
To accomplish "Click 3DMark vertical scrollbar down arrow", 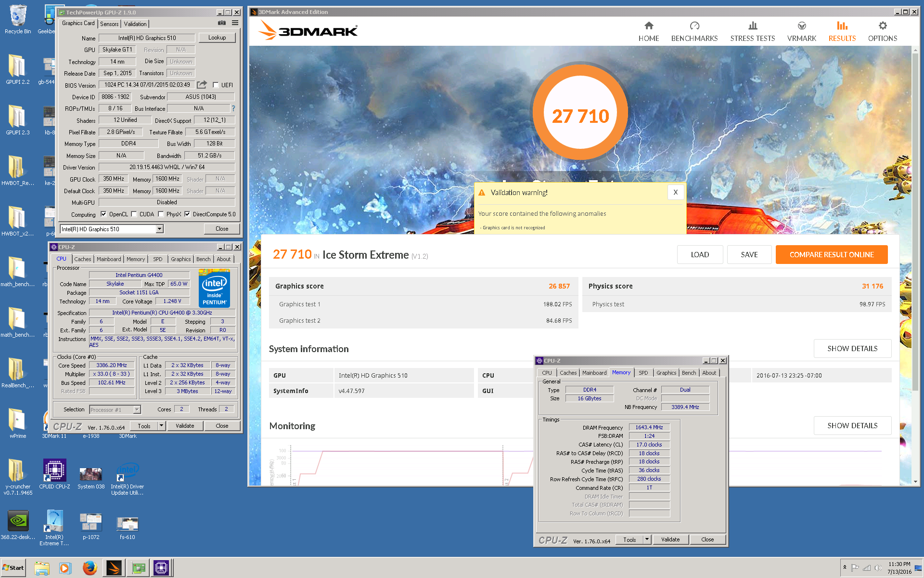I will pyautogui.click(x=915, y=482).
